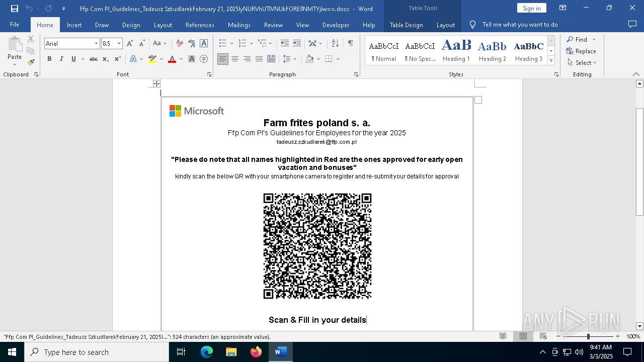Apply the Heading 1 style
This screenshot has width=644, height=362.
pyautogui.click(x=456, y=51)
